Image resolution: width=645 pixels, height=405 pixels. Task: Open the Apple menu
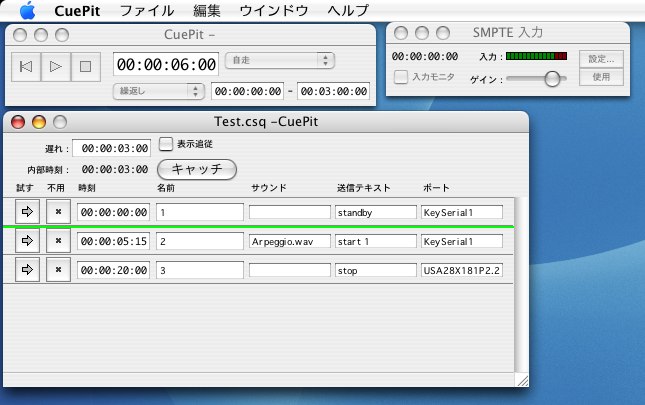pyautogui.click(x=28, y=10)
